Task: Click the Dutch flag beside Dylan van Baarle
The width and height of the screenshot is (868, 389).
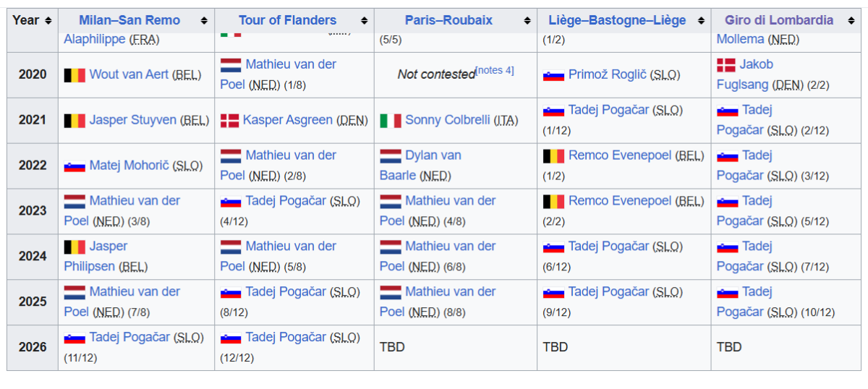Action: pyautogui.click(x=391, y=155)
